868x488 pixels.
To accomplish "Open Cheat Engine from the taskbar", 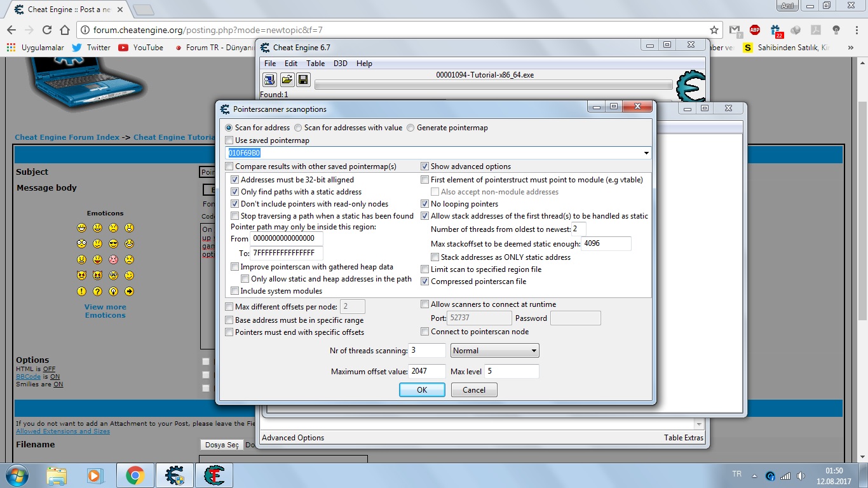I will pyautogui.click(x=175, y=475).
